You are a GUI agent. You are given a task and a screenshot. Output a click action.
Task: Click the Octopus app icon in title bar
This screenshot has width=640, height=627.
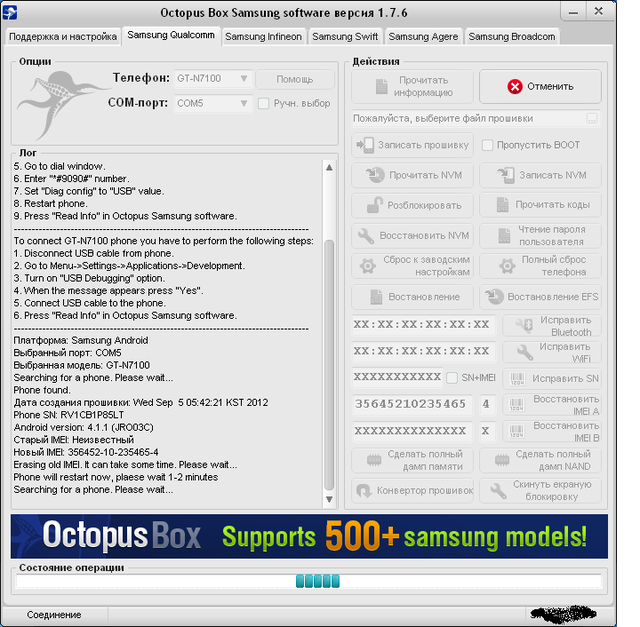pyautogui.click(x=10, y=11)
